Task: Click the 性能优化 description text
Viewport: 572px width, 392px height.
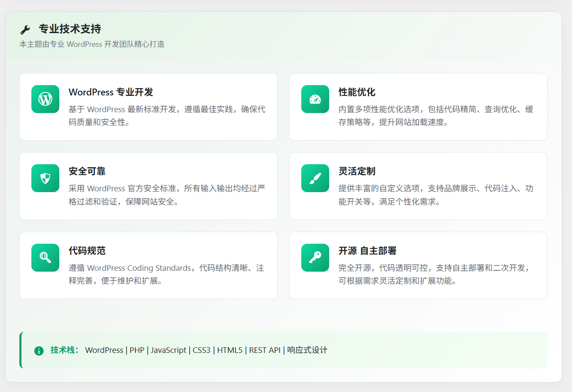Action: tap(436, 116)
